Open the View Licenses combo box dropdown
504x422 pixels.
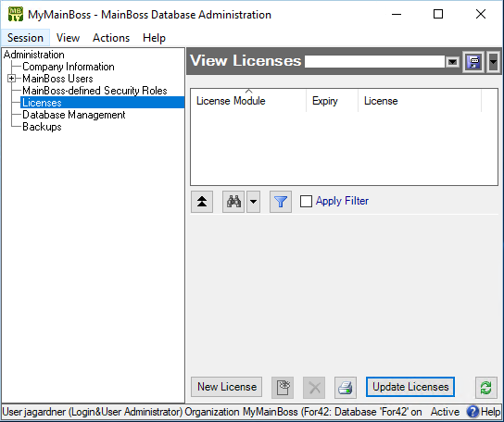tap(452, 61)
